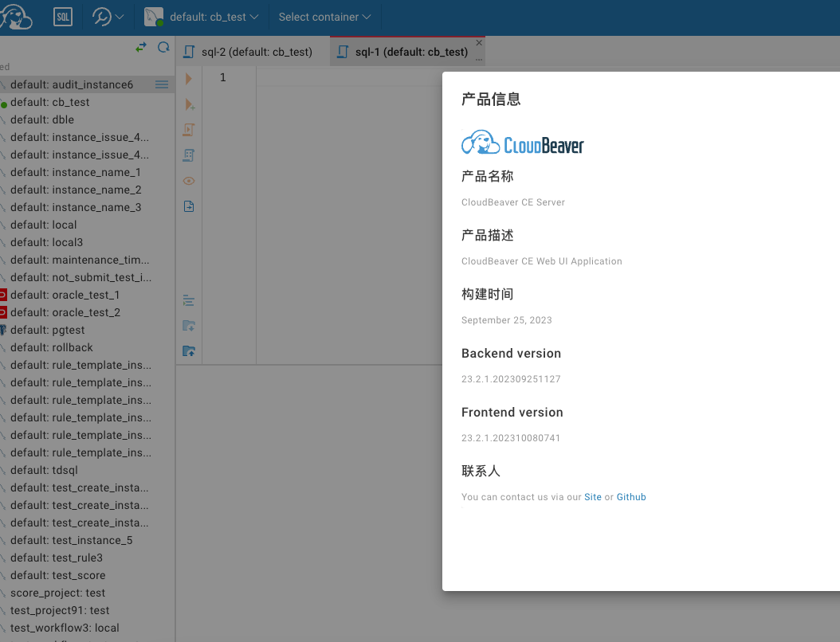Run the SQL script

[x=189, y=130]
